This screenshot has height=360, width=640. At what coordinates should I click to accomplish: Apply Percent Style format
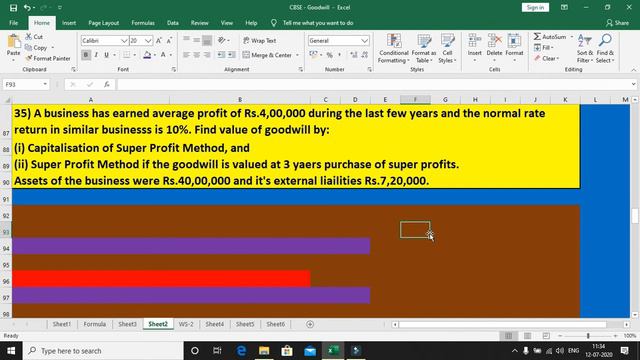click(x=329, y=55)
